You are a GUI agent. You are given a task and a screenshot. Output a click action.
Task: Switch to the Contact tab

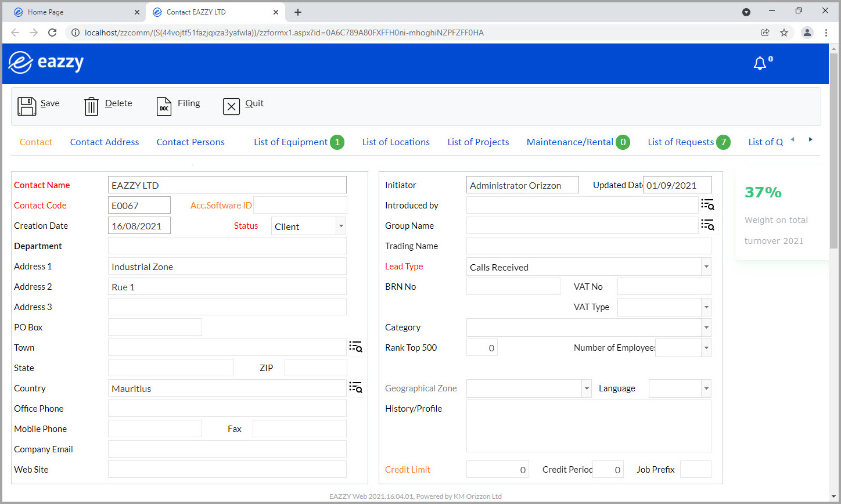[x=36, y=142]
